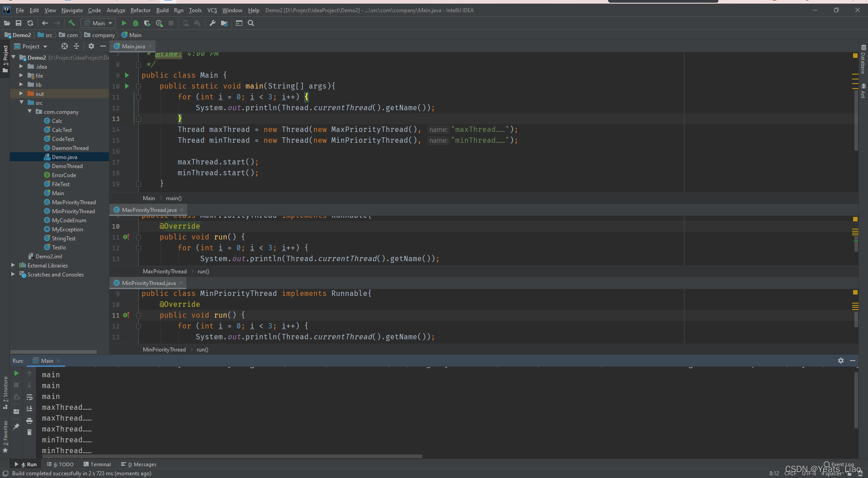
Task: Select DaemonThread in the project tree
Action: (x=70, y=148)
